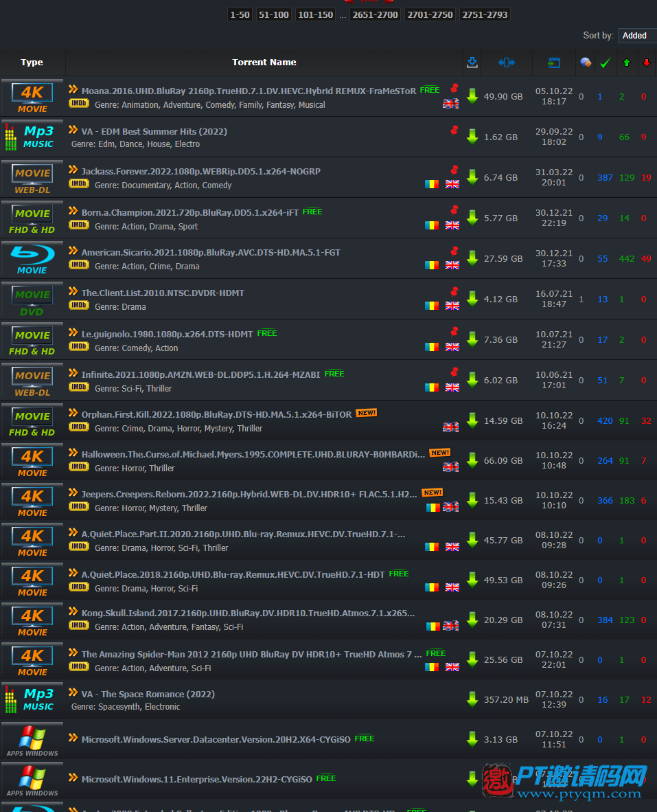The height and width of the screenshot is (812, 657).
Task: Open Microsoft.Windows.11.Enterprise torrent link
Action: coord(196,780)
